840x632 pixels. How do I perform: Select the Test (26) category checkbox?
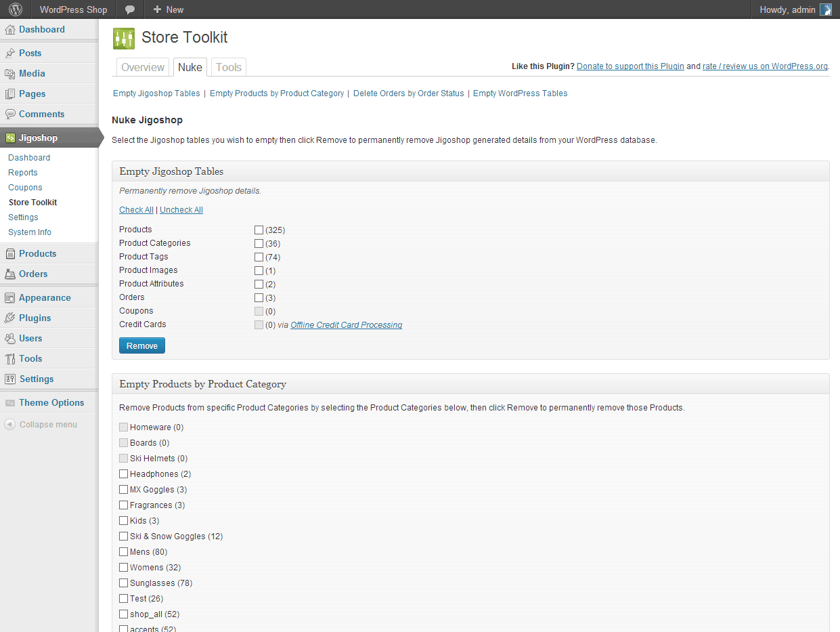pyautogui.click(x=123, y=599)
